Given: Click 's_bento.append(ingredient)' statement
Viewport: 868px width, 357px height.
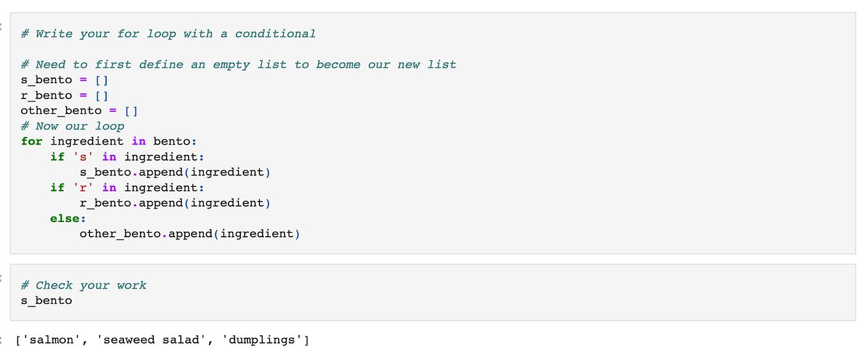Looking at the screenshot, I should (x=175, y=172).
